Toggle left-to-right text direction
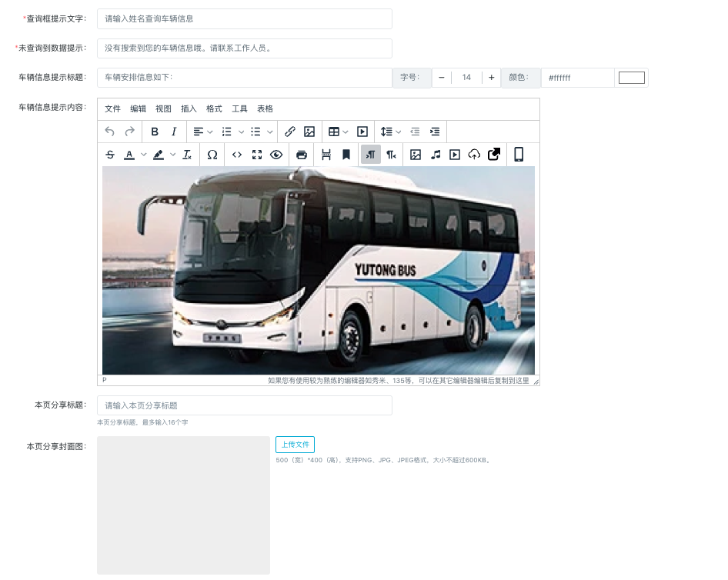Image resolution: width=728 pixels, height=580 pixels. [x=371, y=155]
